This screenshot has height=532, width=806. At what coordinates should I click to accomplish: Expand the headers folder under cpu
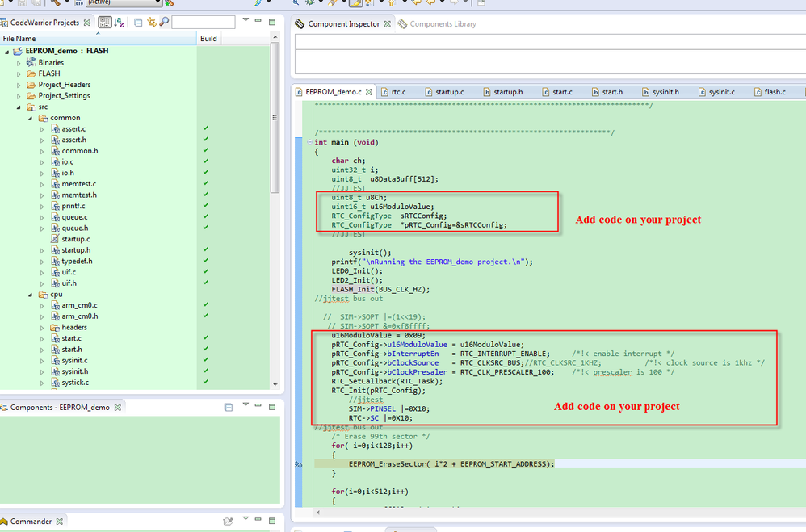(x=42, y=328)
